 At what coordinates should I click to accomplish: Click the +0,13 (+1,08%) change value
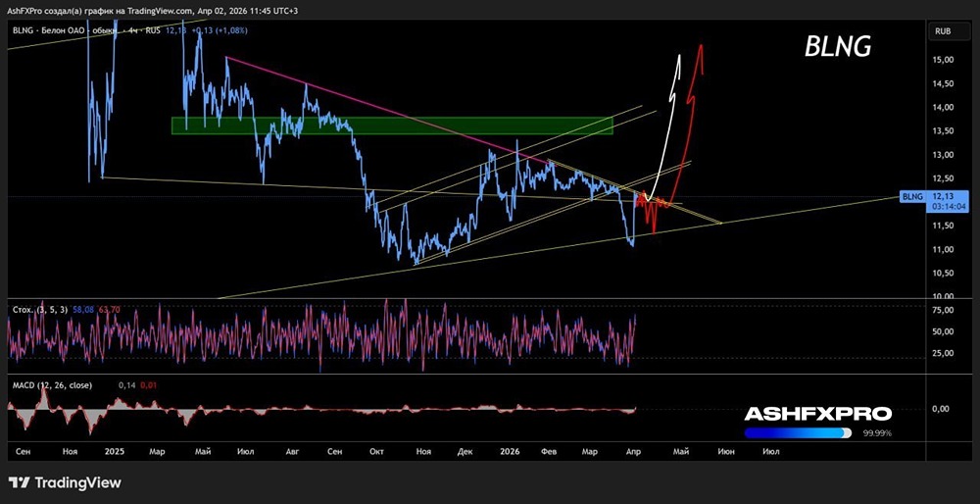[219, 30]
